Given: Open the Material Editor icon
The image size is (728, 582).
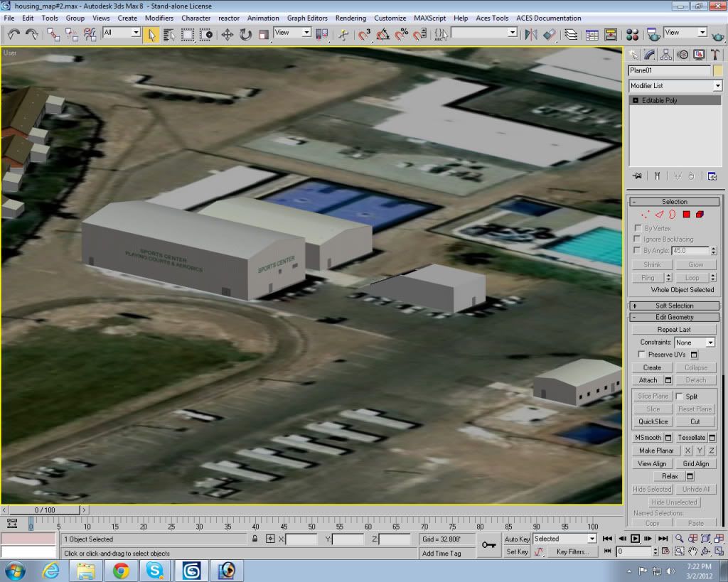Looking at the screenshot, I should (x=632, y=33).
